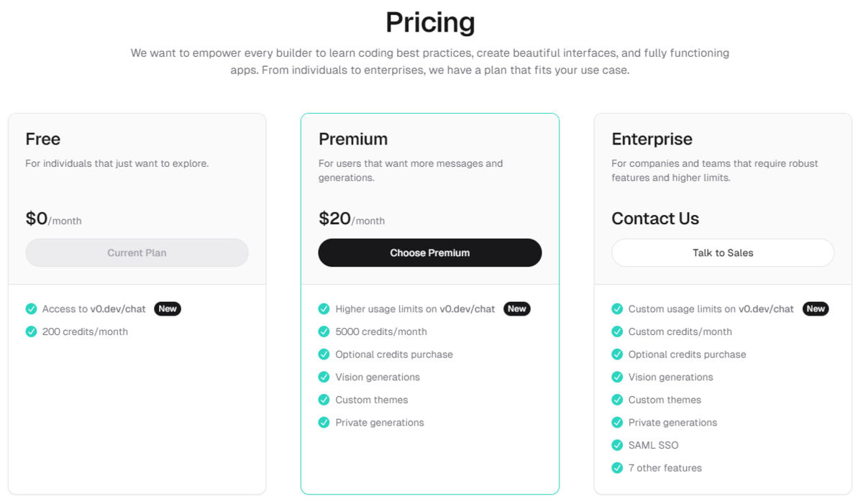
Task: Click the checkmark icon beside 200 credits/month
Action: (31, 331)
